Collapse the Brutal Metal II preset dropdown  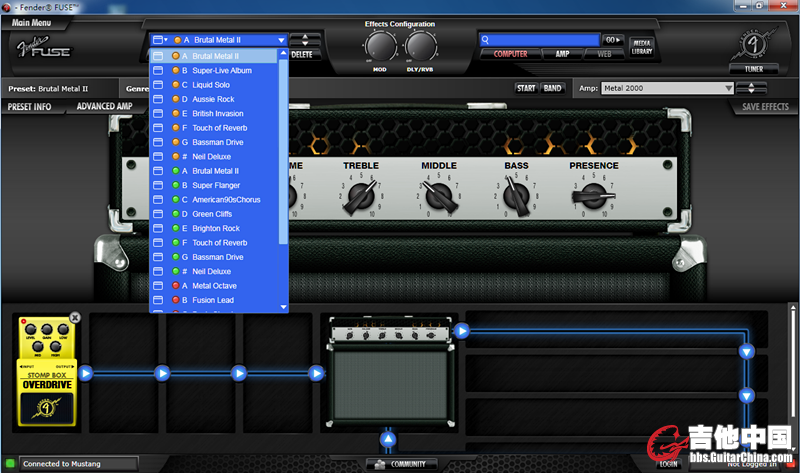coord(282,40)
